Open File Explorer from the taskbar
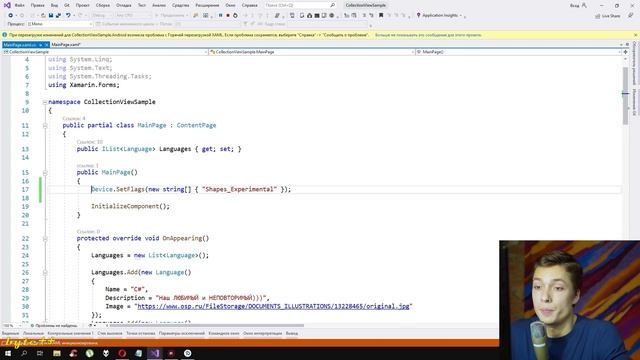The width and height of the screenshot is (640, 360). pos(57,353)
